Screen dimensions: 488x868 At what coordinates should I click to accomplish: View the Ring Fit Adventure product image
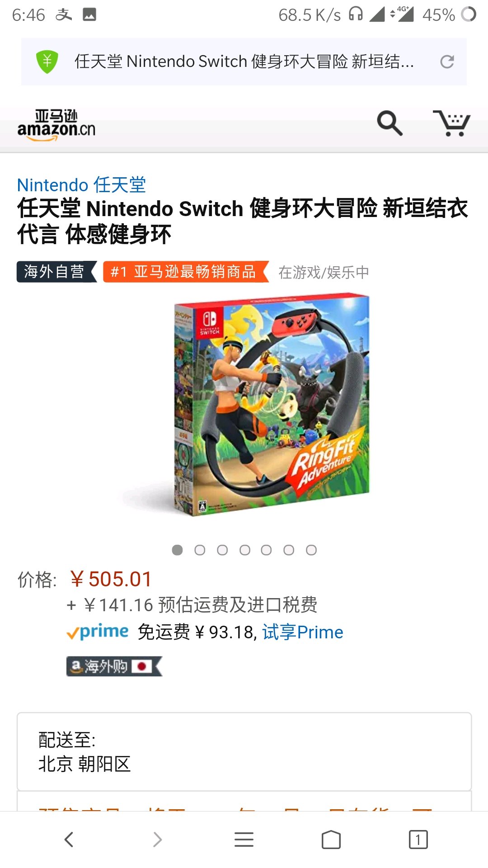pos(272,406)
